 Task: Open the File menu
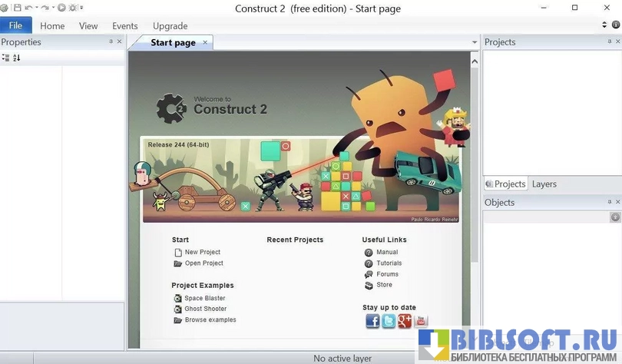pyautogui.click(x=15, y=25)
